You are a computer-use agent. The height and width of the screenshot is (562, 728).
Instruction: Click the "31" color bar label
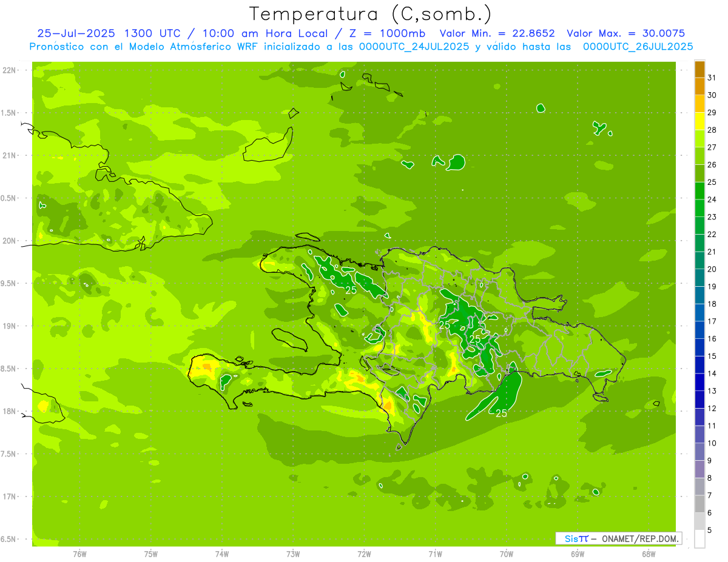point(712,78)
